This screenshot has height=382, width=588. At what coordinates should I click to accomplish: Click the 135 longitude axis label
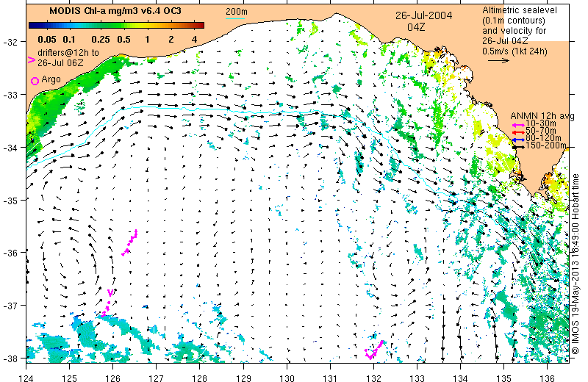pyautogui.click(x=503, y=378)
